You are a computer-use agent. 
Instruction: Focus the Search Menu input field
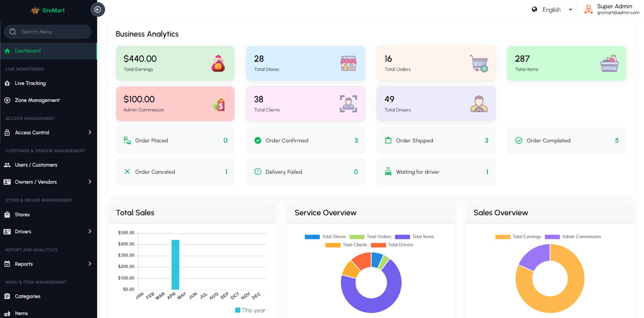[52, 32]
